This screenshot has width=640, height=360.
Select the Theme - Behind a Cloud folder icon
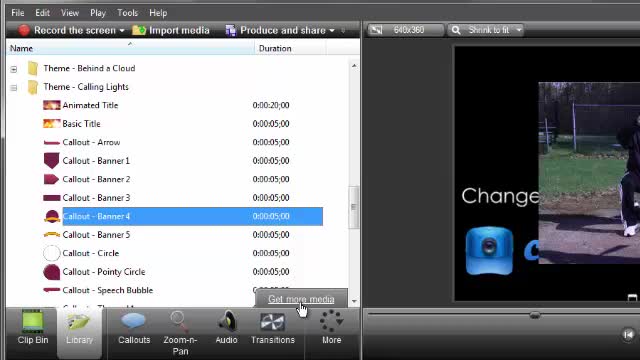click(33, 68)
